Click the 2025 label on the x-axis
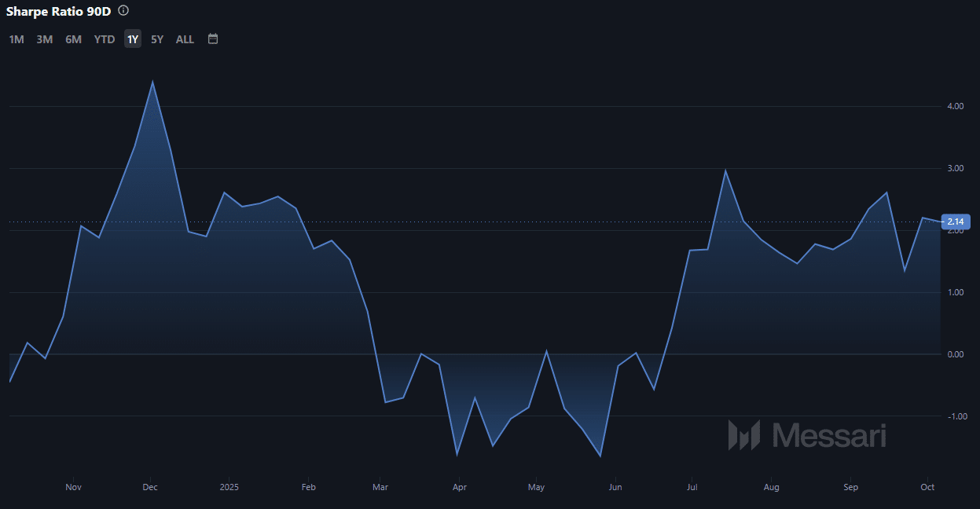 [x=229, y=487]
